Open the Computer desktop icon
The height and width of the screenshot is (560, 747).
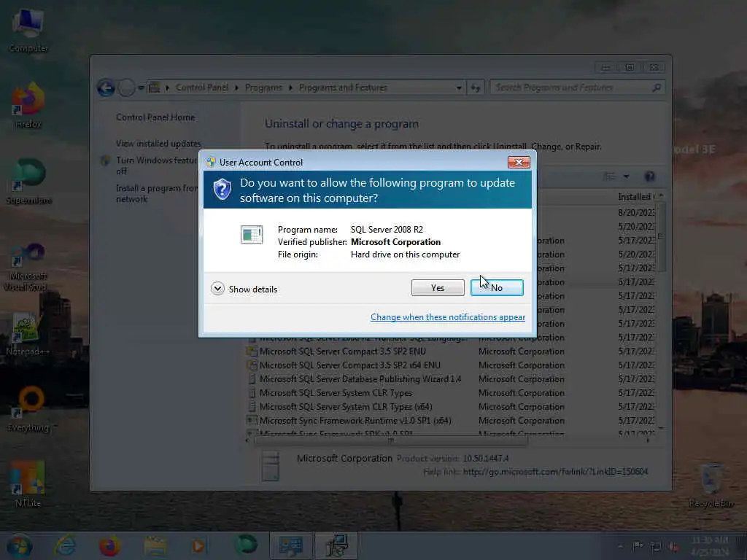(28, 30)
